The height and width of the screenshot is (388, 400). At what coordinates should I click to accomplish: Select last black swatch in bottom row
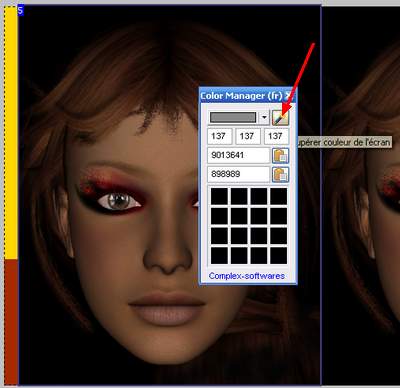click(279, 256)
